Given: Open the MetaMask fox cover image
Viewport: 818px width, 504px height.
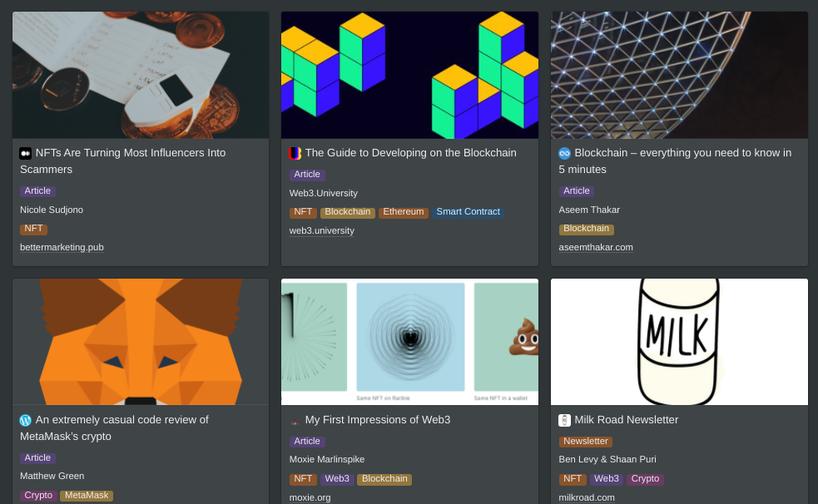Looking at the screenshot, I should point(141,342).
